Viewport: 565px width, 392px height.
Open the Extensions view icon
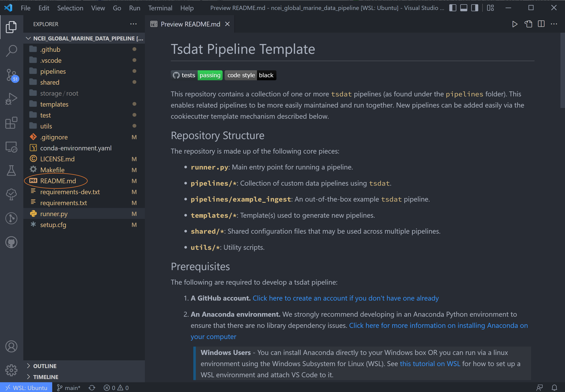click(11, 123)
